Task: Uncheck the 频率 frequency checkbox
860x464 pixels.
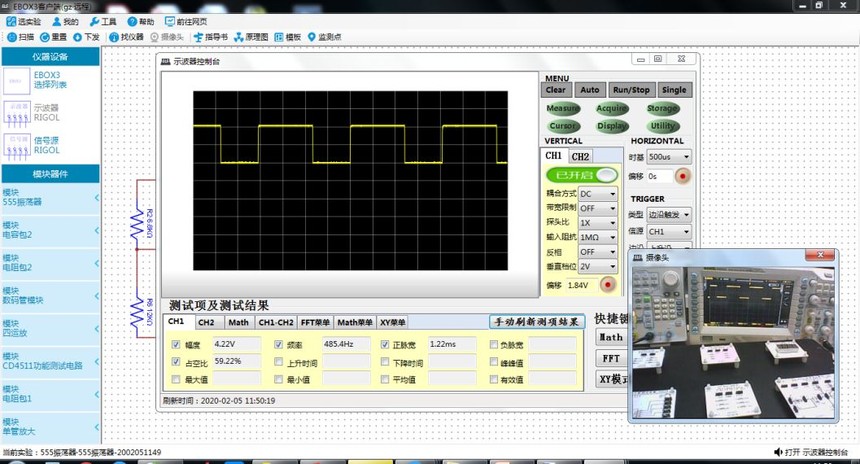Action: 278,344
